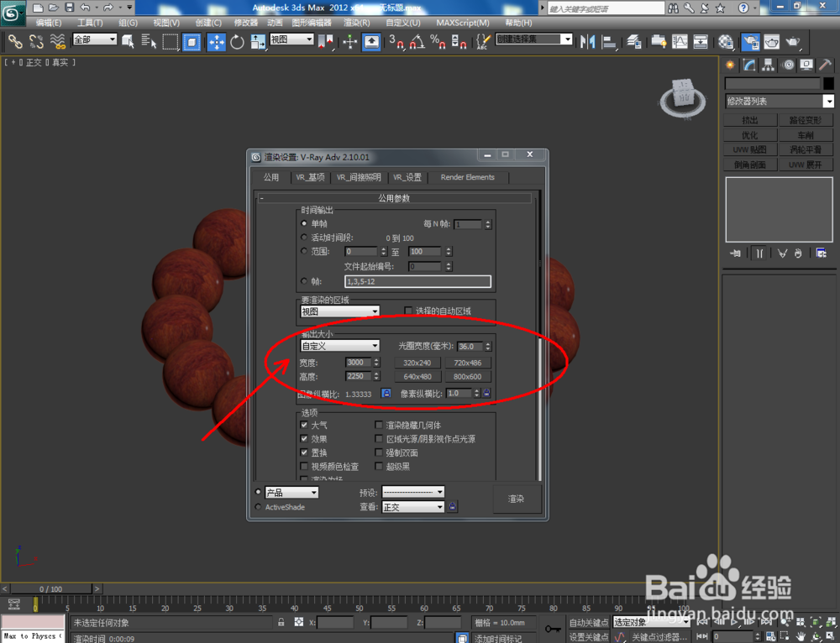The image size is (840, 643).
Task: Open the 自定义 output size dropdown
Action: [339, 345]
